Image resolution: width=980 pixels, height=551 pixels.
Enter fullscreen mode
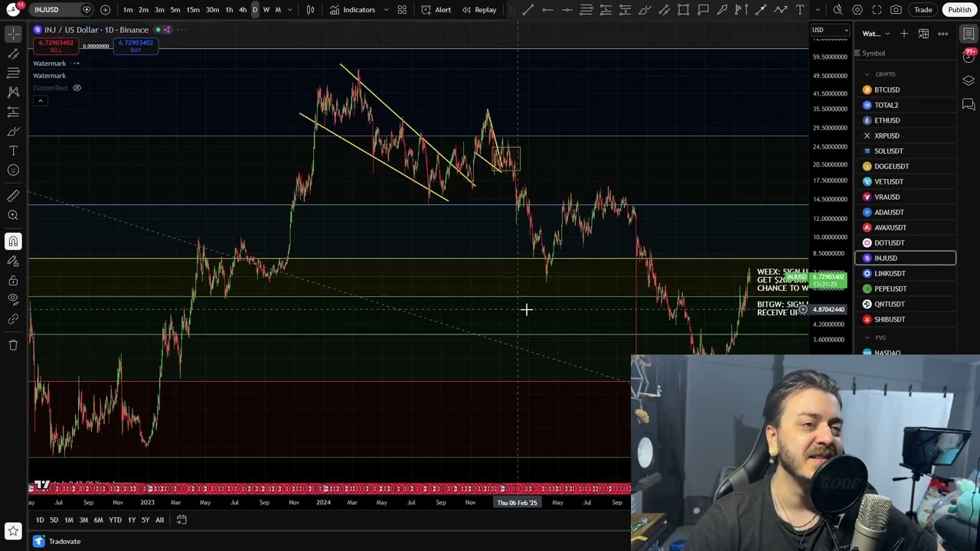877,10
